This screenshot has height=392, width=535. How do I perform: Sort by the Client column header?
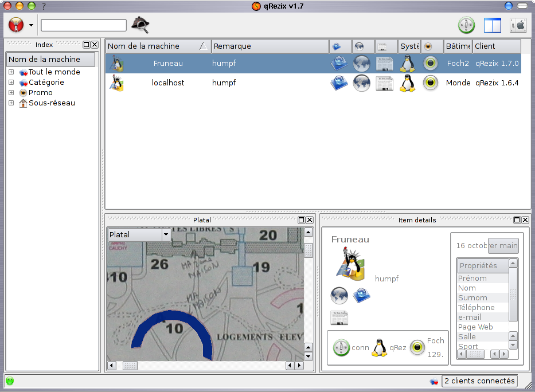497,46
